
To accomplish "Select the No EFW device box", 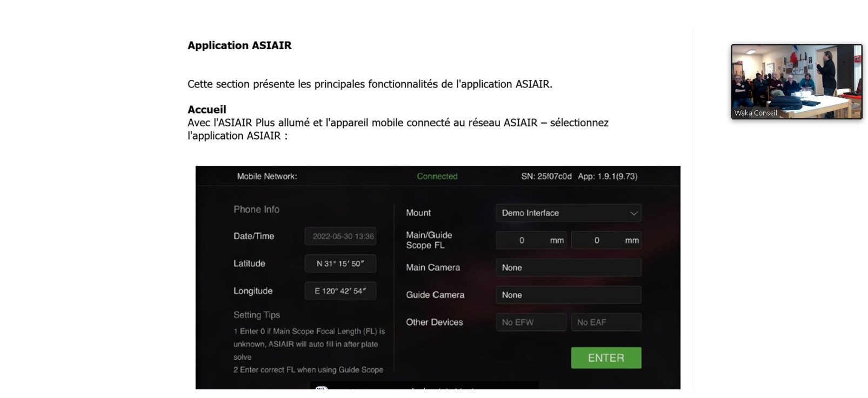I will click(x=531, y=322).
